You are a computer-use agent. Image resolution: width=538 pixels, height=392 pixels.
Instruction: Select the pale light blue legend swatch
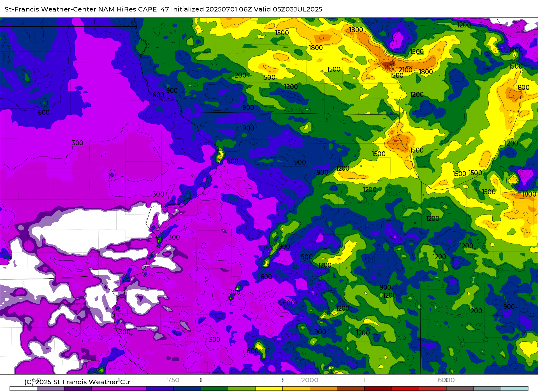[x=514, y=389]
